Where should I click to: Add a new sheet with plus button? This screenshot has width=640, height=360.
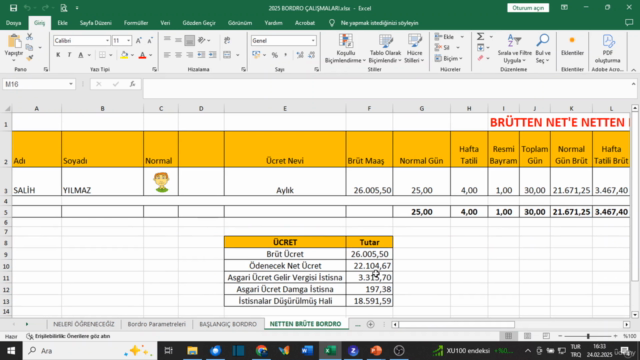370,324
